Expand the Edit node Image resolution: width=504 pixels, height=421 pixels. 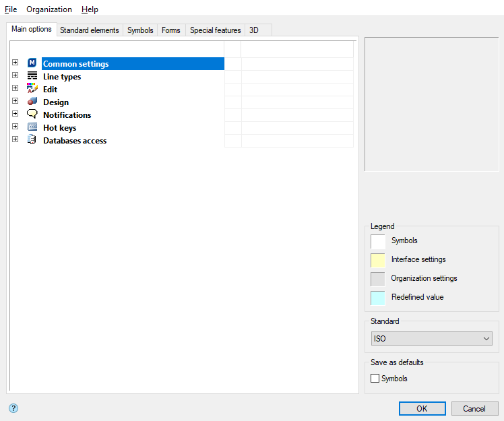pos(15,88)
